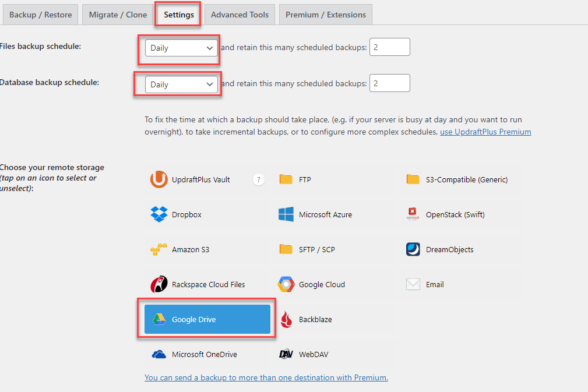Open the Premium / Extensions tab

click(x=326, y=15)
